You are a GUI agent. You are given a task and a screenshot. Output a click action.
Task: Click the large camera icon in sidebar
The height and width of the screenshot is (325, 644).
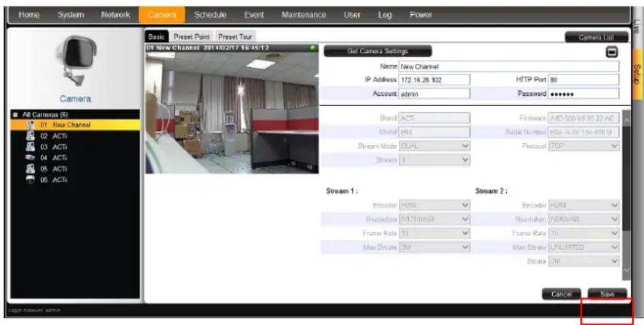(x=75, y=61)
